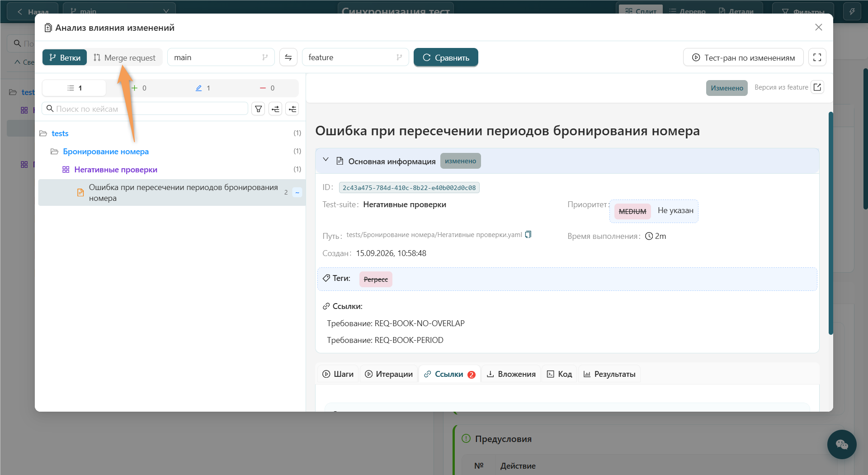
Task: Expand all tree nodes icon
Action: 275,109
